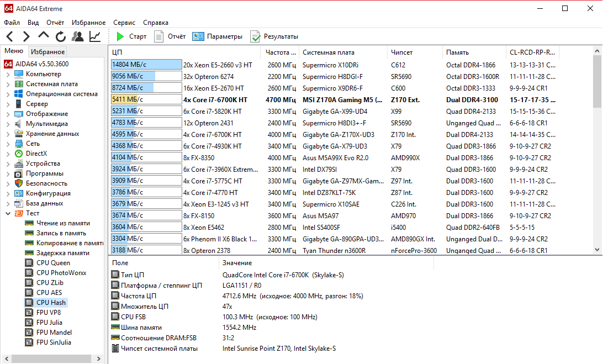Select the highlighted 5411 МБ/с result bar
Viewport: 603px width, 364px height.
click(x=146, y=99)
